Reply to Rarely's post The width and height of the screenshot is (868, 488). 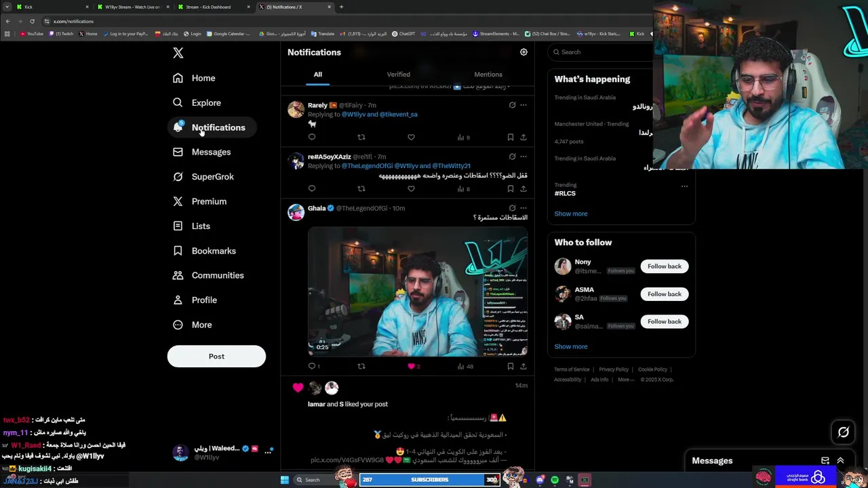click(x=312, y=137)
